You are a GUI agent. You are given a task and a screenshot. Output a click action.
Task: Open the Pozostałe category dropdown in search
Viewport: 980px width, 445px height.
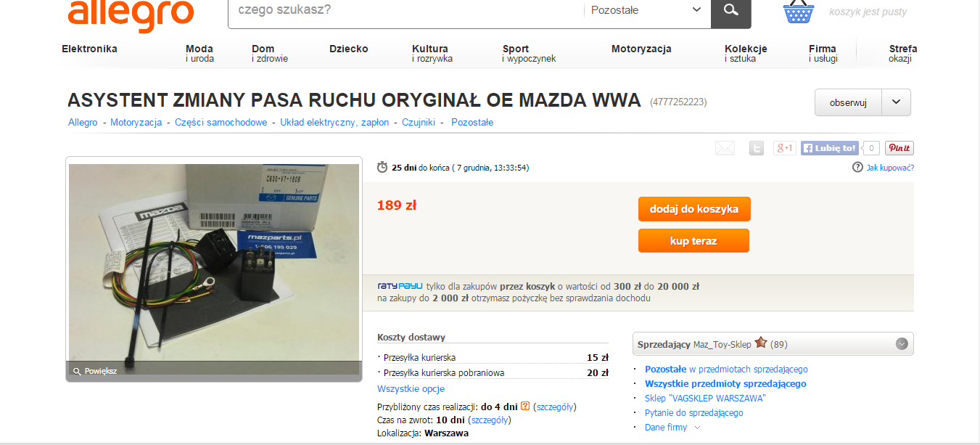646,10
